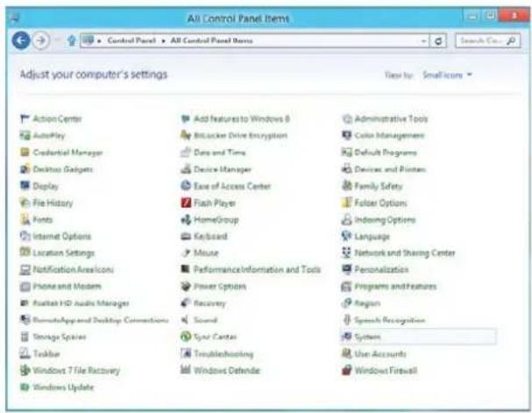532x413 pixels.
Task: Click the Internet Options icon
Action: 25,236
